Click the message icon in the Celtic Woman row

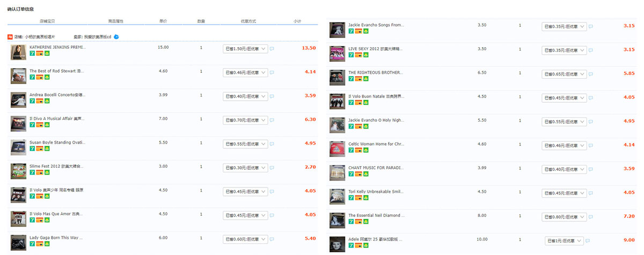591,146
